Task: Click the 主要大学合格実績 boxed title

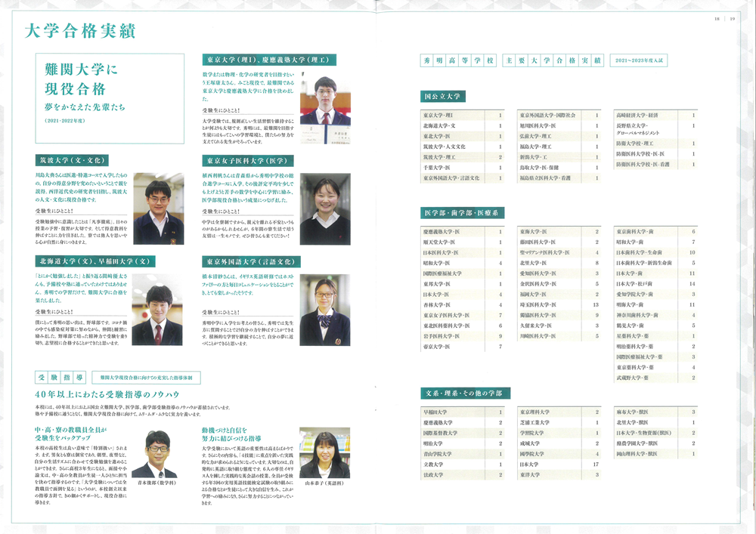Action: pyautogui.click(x=553, y=60)
